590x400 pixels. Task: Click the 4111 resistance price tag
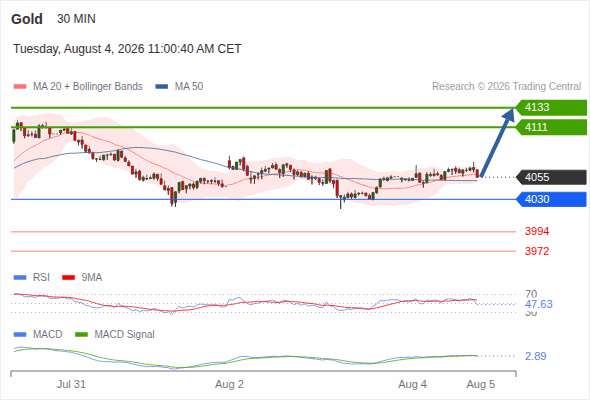551,127
